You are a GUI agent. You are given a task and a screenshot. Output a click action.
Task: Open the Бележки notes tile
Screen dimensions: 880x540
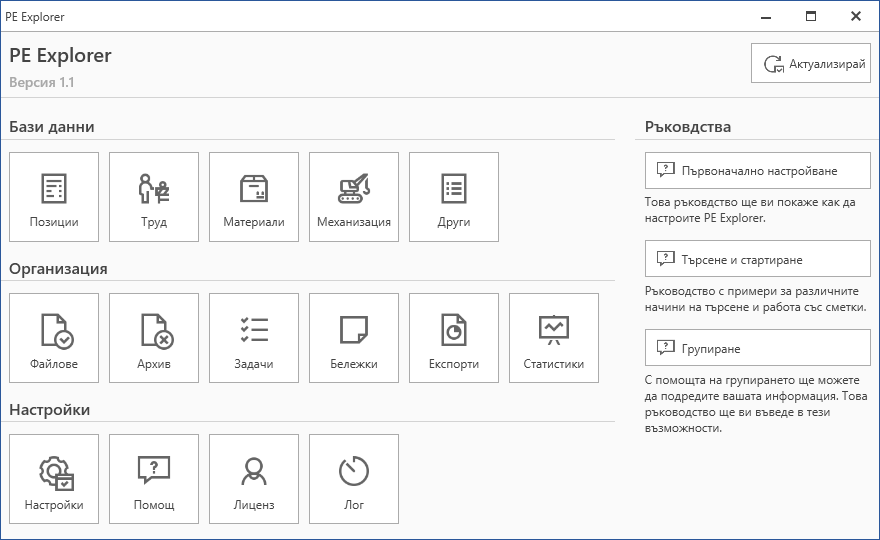(x=354, y=338)
